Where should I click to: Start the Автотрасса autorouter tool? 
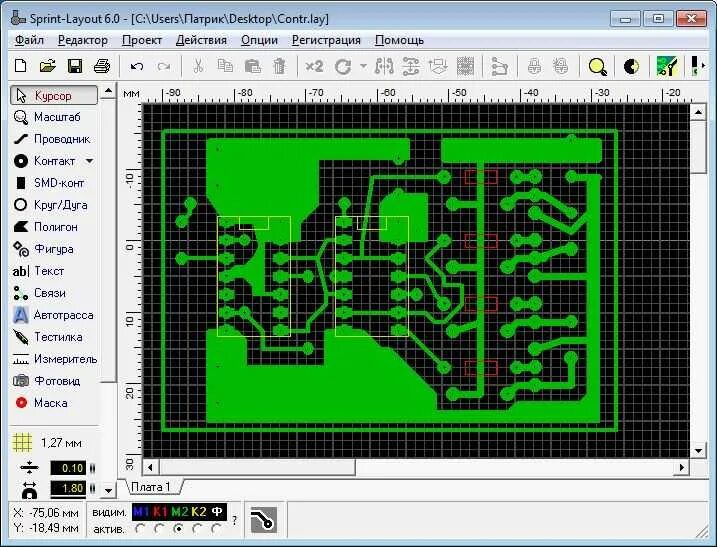pos(54,315)
